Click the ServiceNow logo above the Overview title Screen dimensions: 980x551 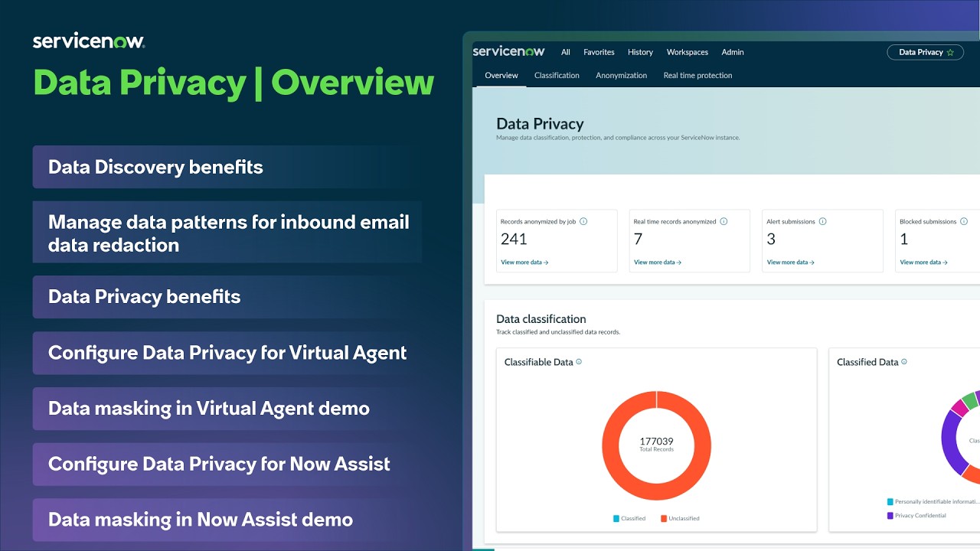tap(89, 41)
